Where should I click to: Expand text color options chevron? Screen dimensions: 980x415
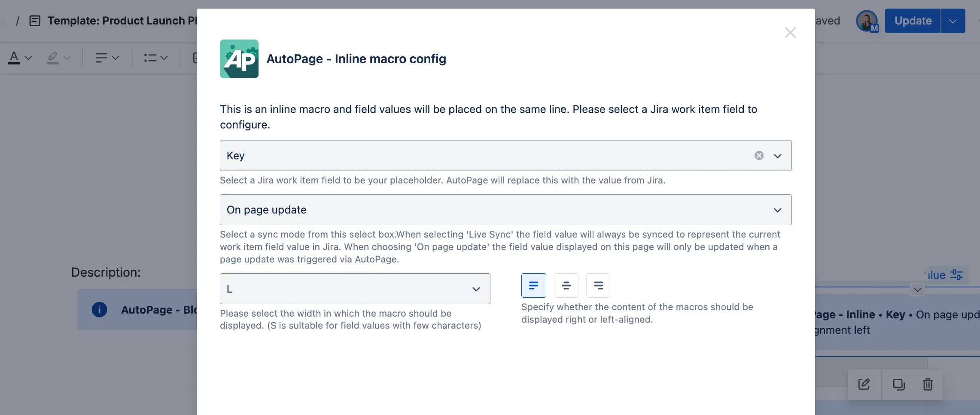pos(28,58)
